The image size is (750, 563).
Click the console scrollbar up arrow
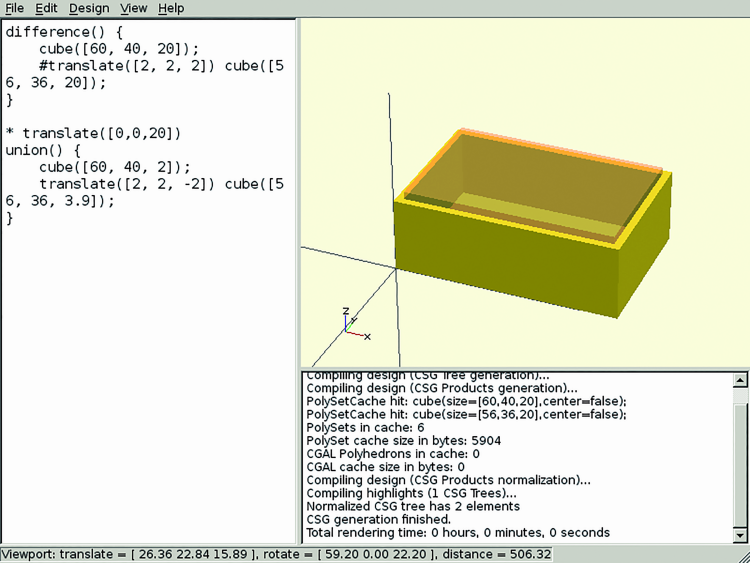tap(740, 380)
